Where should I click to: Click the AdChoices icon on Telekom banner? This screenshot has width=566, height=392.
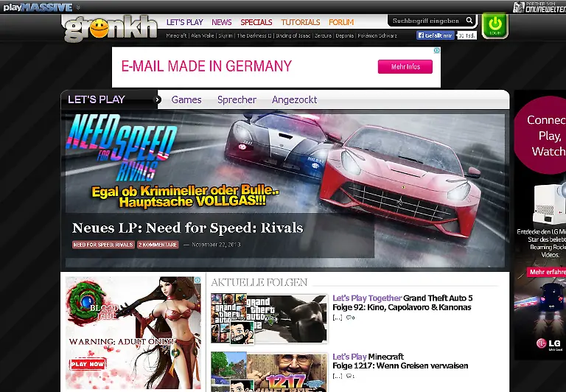[x=436, y=52]
